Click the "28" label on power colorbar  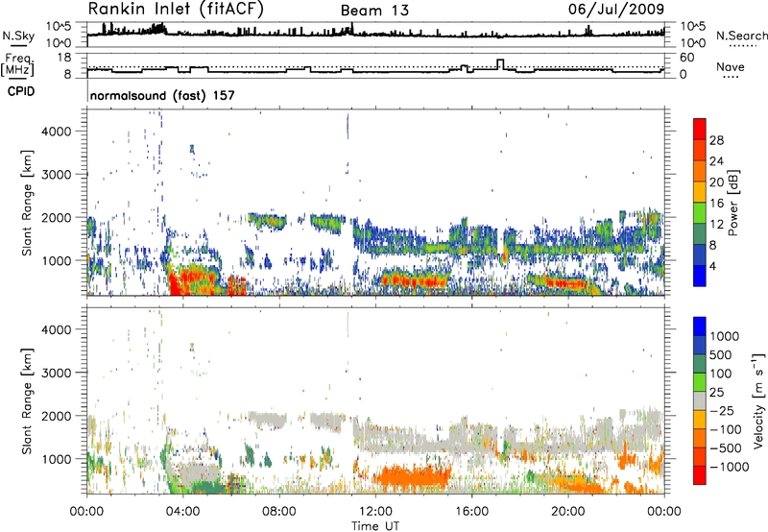(x=716, y=140)
